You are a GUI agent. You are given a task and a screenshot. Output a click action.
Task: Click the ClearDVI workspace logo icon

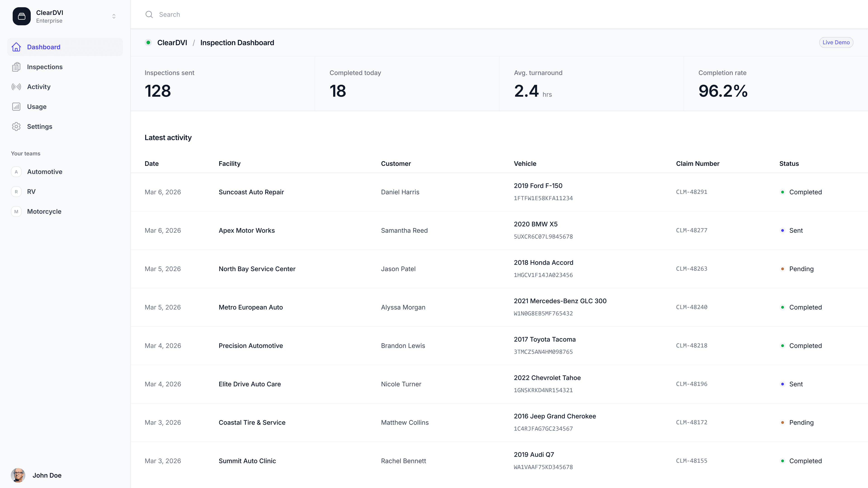coord(21,16)
